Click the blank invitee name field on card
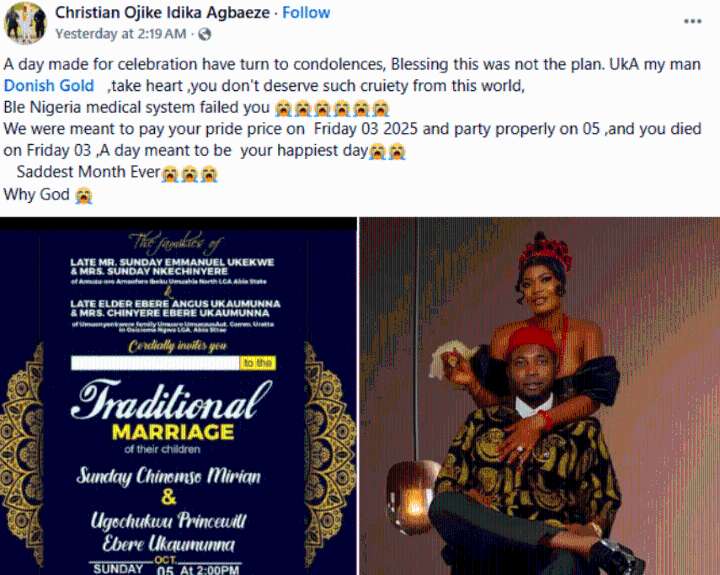Viewport: 720px width, 575px height. [155, 363]
